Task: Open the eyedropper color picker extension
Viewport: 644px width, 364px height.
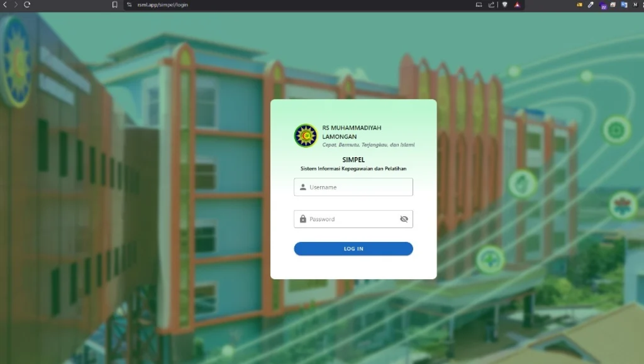Action: [590, 4]
